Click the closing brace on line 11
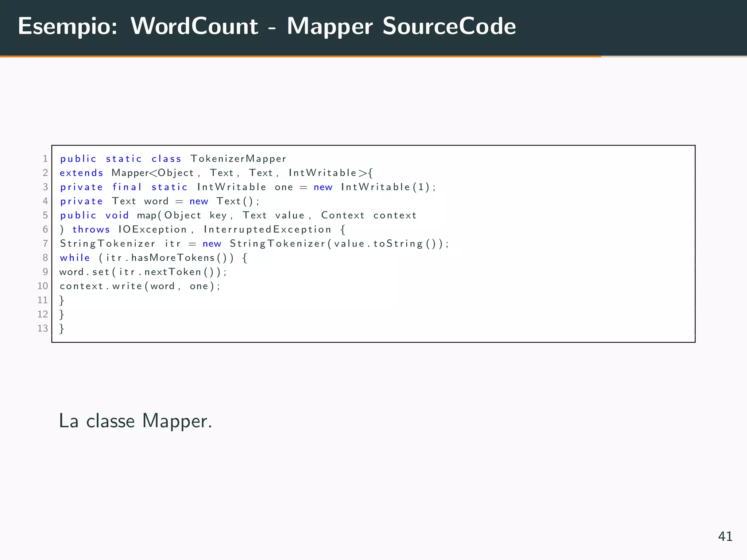The image size is (747, 560). coord(62,300)
